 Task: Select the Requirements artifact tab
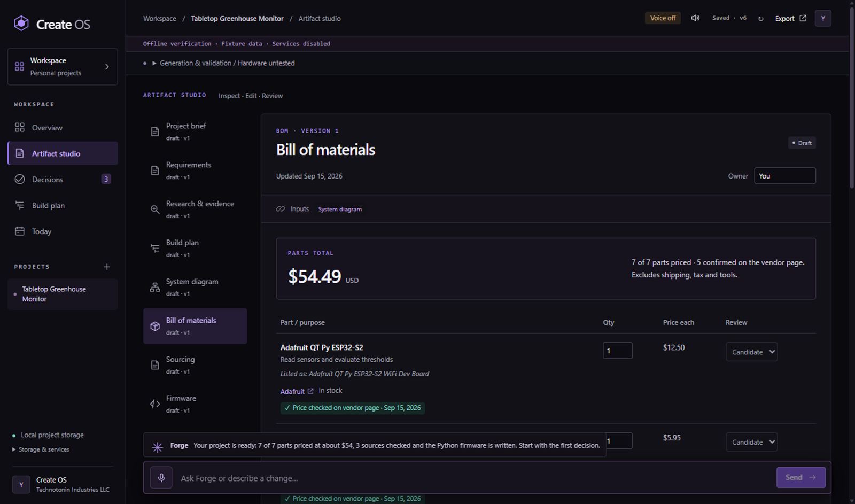coord(195,170)
